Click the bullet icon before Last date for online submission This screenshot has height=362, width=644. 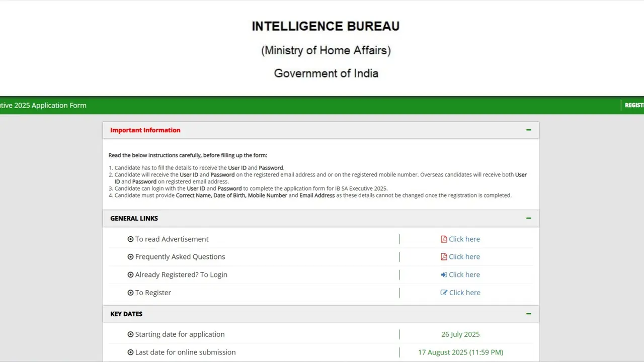pyautogui.click(x=130, y=352)
